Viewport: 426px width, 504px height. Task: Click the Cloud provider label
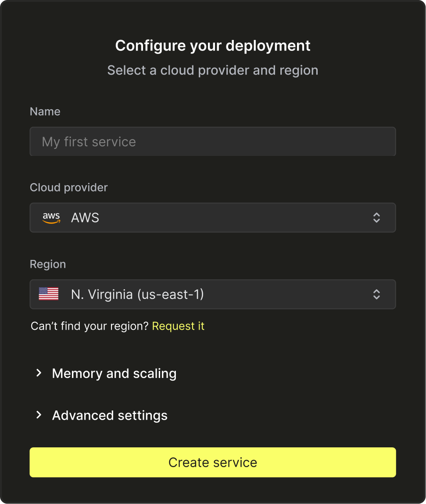[68, 187]
